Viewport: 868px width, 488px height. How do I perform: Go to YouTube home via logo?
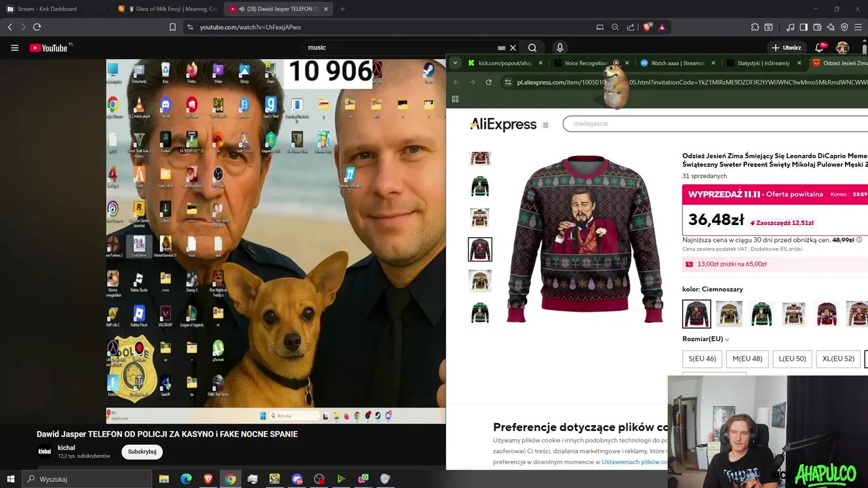[x=49, y=47]
